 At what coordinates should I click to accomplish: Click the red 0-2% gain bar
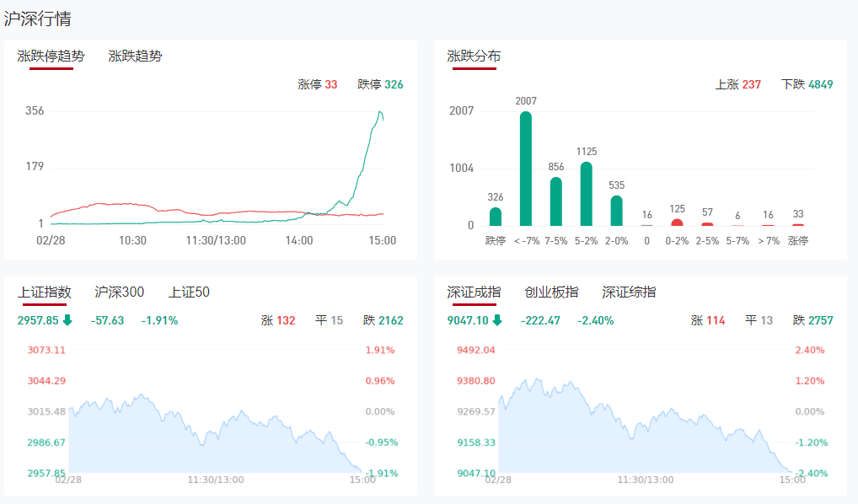[x=677, y=223]
